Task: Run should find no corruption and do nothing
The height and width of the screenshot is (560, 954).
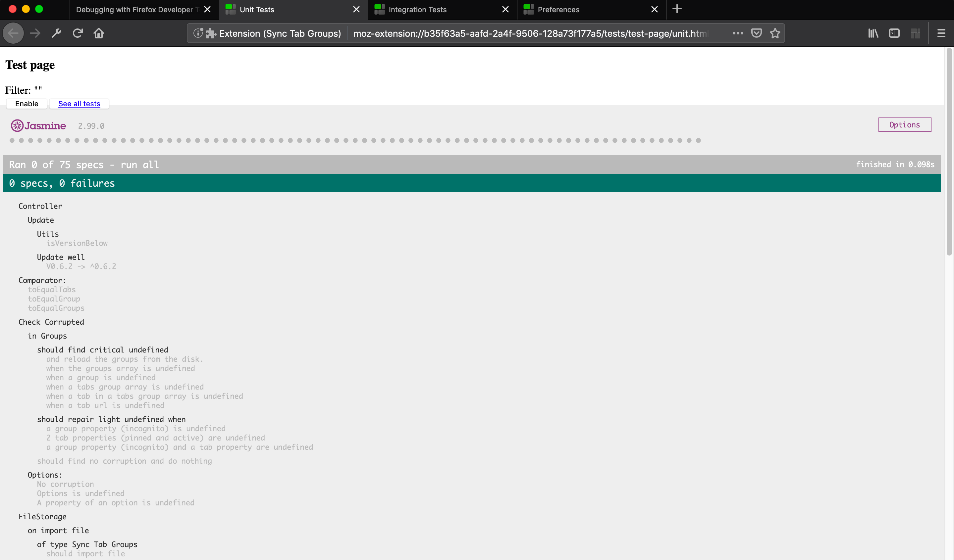Action: [x=124, y=461]
